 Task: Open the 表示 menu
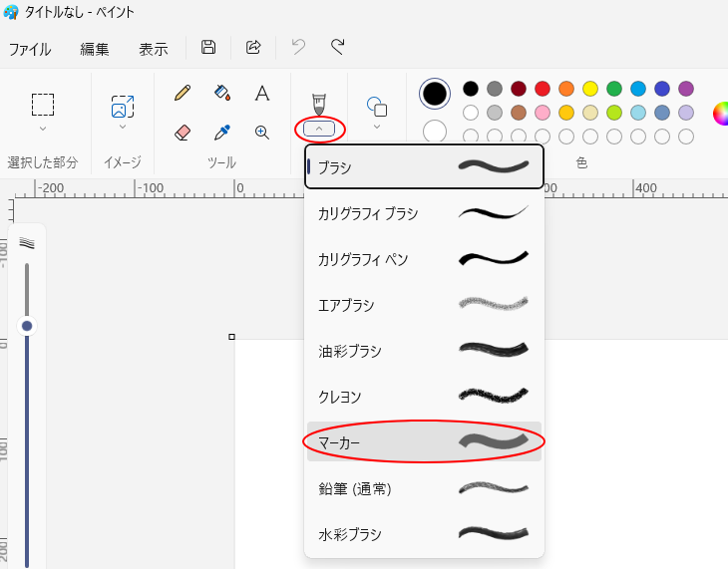pos(154,49)
